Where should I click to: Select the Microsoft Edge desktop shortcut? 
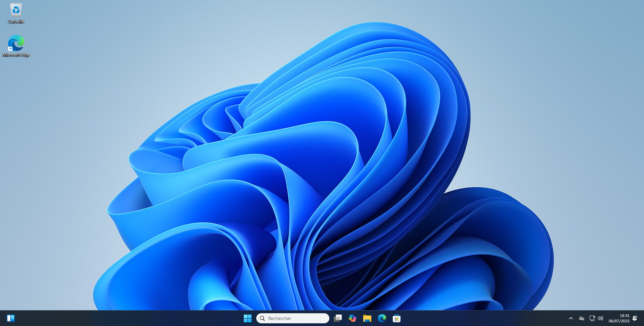[16, 46]
